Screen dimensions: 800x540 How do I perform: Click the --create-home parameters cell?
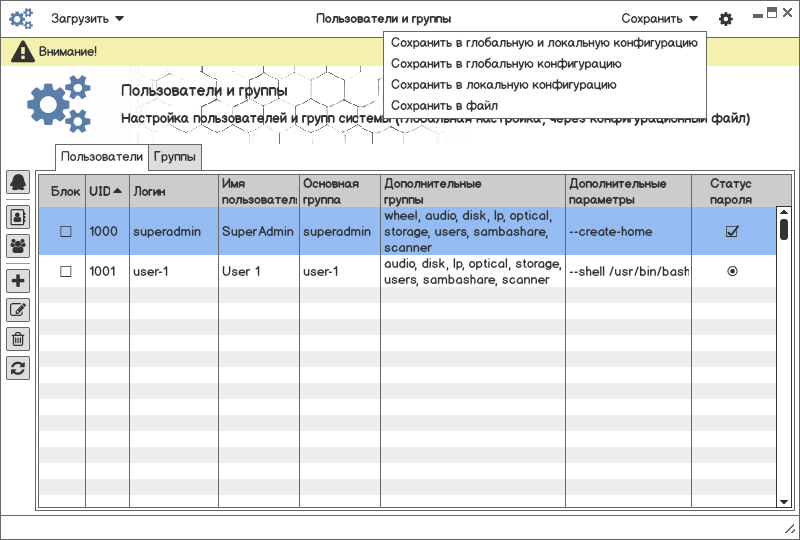click(629, 231)
